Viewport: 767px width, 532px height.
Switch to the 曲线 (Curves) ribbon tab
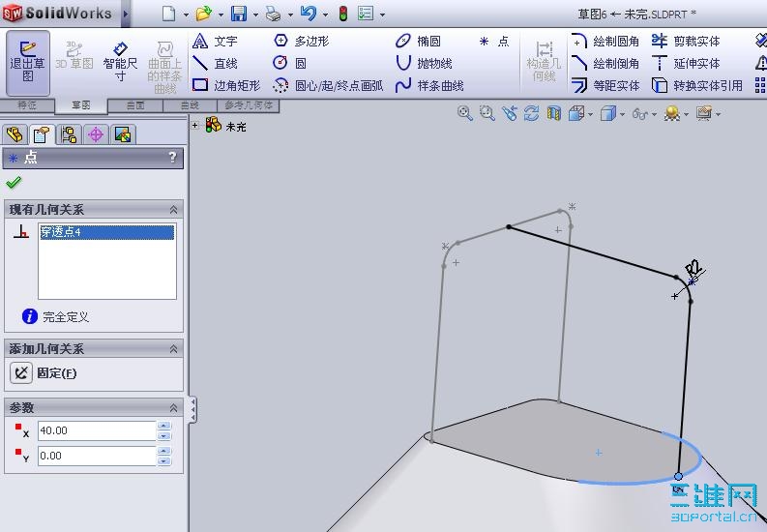190,105
